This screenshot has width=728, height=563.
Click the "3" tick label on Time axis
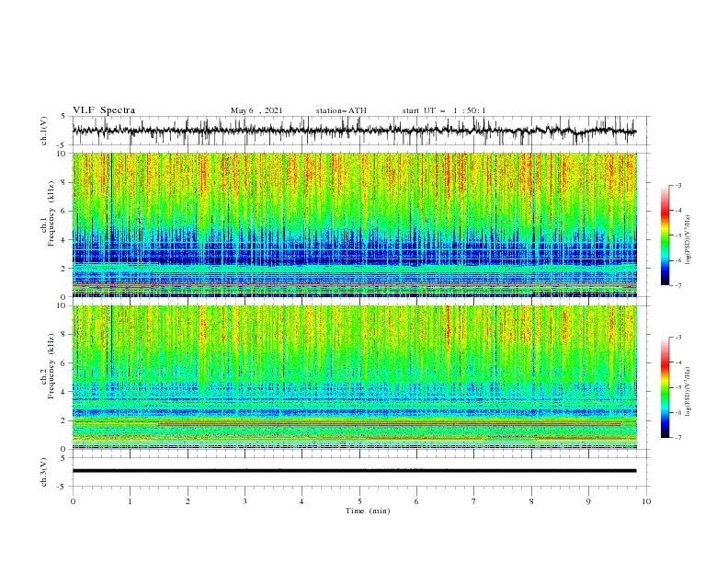[x=245, y=501]
